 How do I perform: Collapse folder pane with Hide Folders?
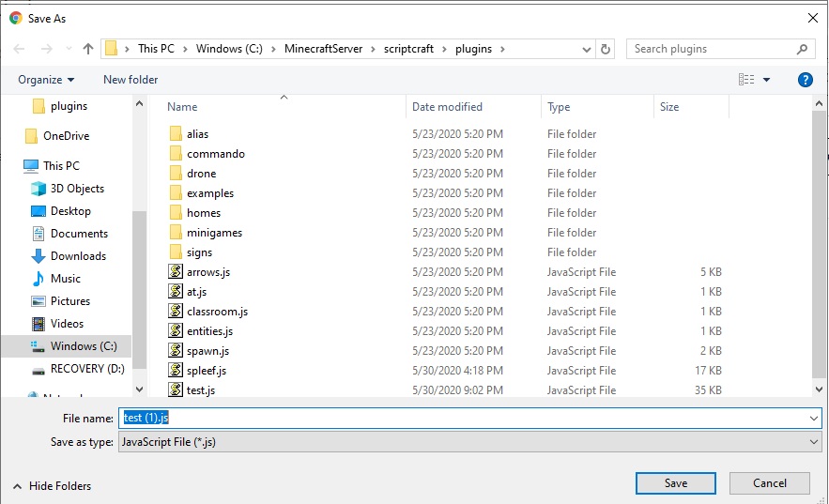[x=52, y=486]
